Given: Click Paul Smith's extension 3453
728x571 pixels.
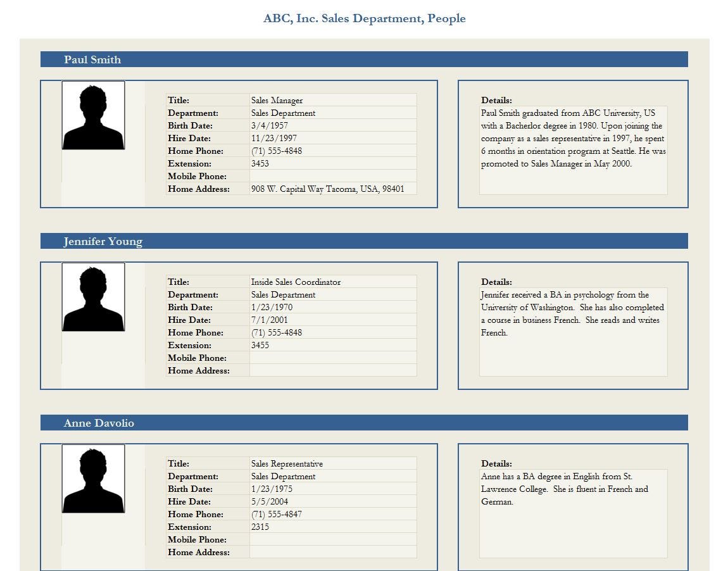Looking at the screenshot, I should [260, 163].
